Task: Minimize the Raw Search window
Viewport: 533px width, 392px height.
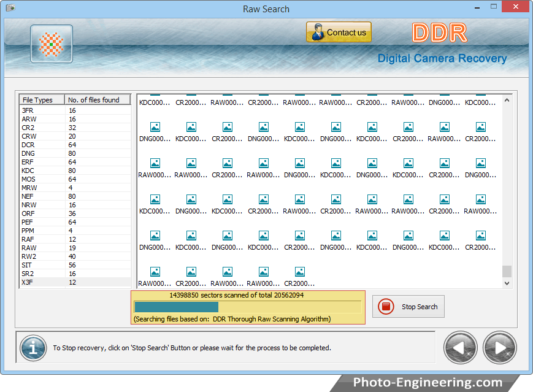Action: [477, 7]
